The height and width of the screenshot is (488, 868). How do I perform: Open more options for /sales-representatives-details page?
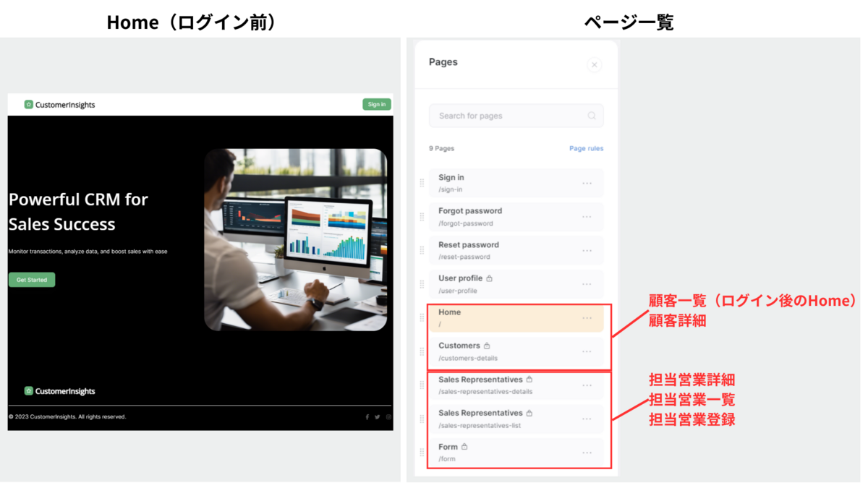(x=587, y=385)
